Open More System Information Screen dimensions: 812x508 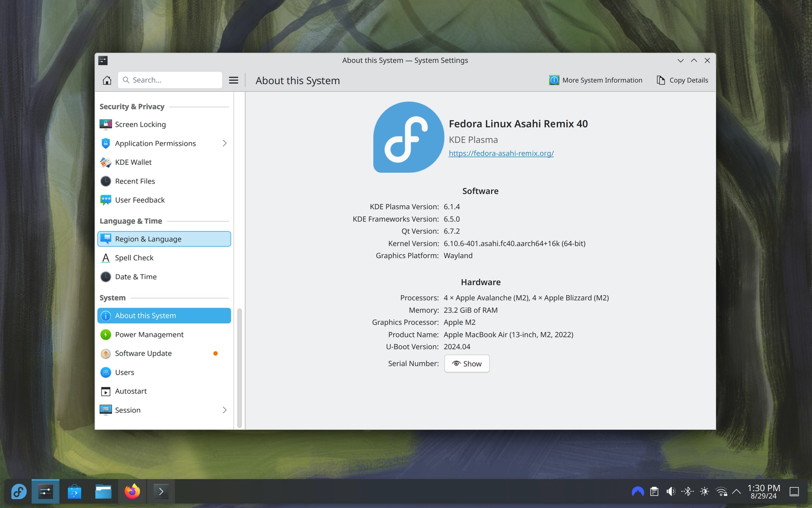click(596, 80)
